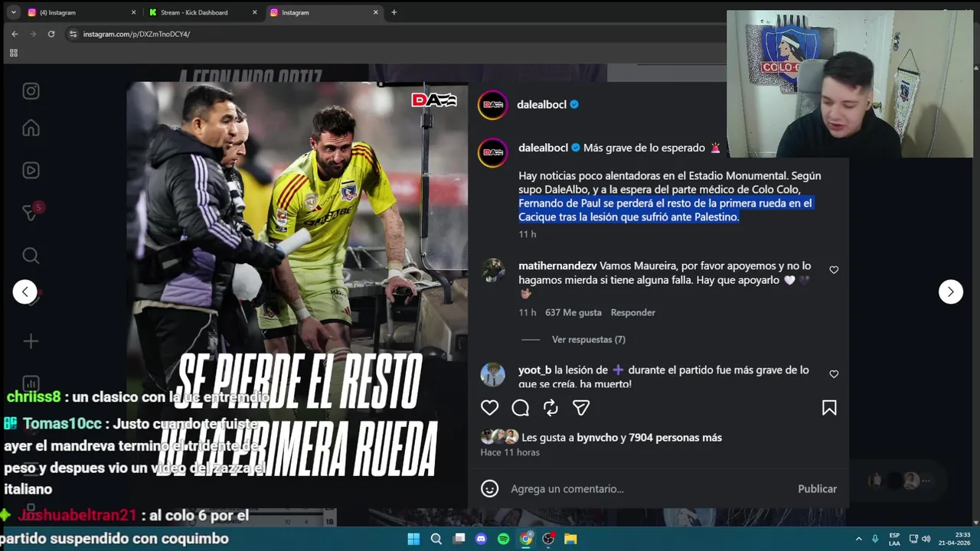Click the post image of the goalkeeper
This screenshot has width=980, height=551.
[x=297, y=295]
